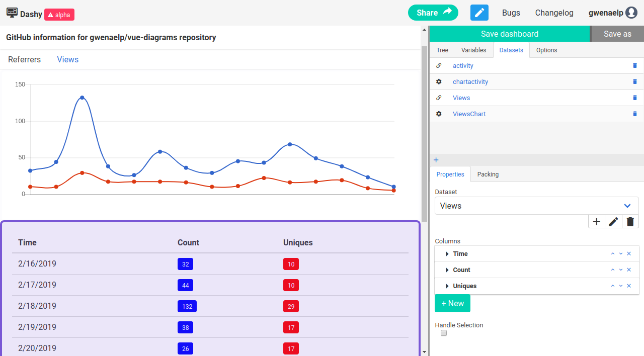
Task: Open the Packing tab
Action: (x=488, y=174)
